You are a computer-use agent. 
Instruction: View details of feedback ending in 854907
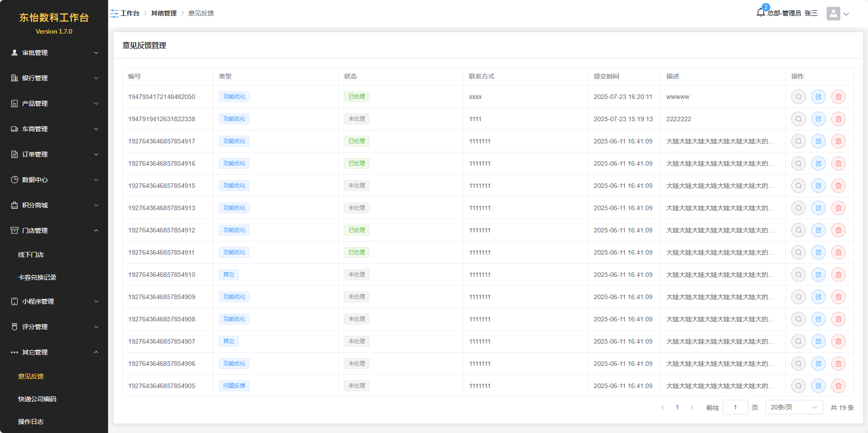[798, 341]
